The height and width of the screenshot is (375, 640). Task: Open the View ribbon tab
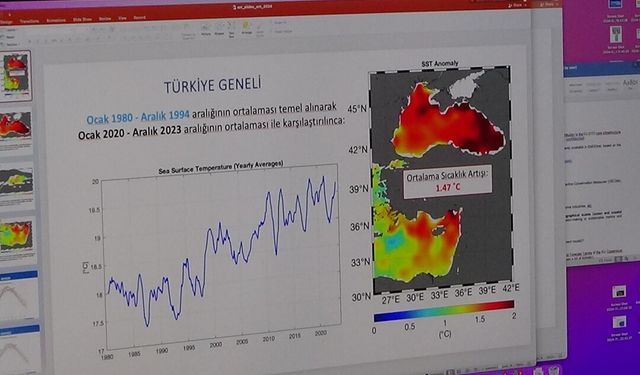point(122,18)
